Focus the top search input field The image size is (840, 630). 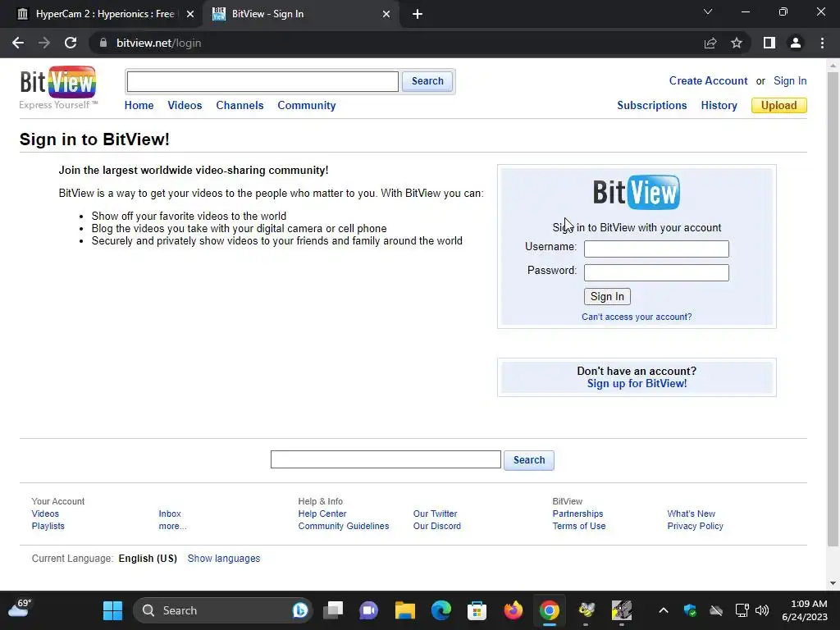pos(262,81)
